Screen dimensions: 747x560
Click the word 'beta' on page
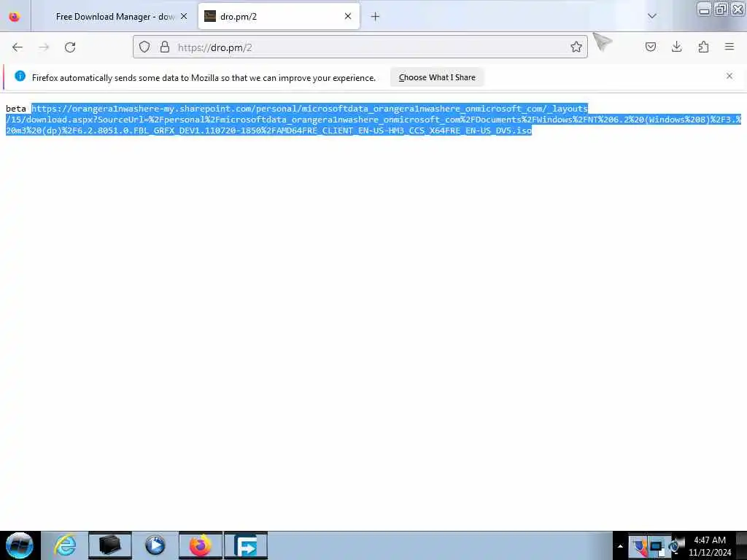[16, 109]
